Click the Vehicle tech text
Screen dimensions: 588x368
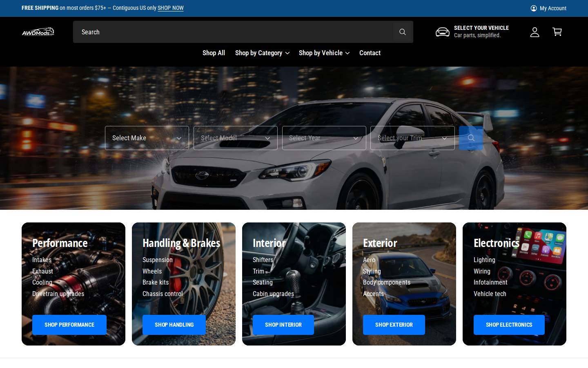tap(490, 294)
